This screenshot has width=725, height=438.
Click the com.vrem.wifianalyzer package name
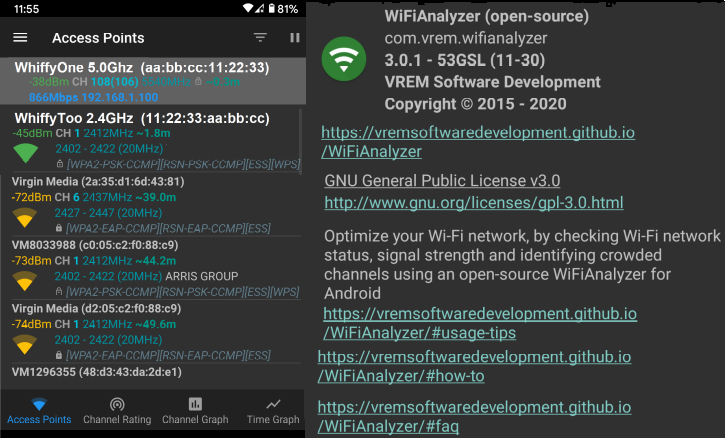[466, 38]
